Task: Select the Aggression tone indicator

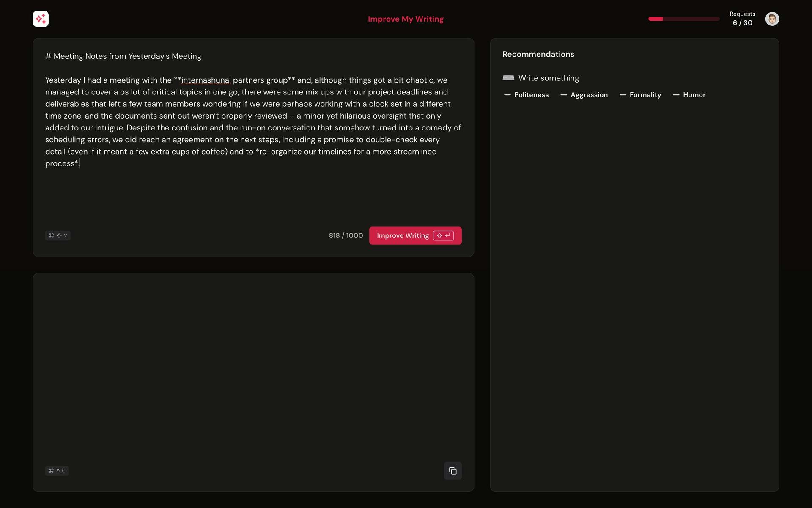Action: [589, 95]
